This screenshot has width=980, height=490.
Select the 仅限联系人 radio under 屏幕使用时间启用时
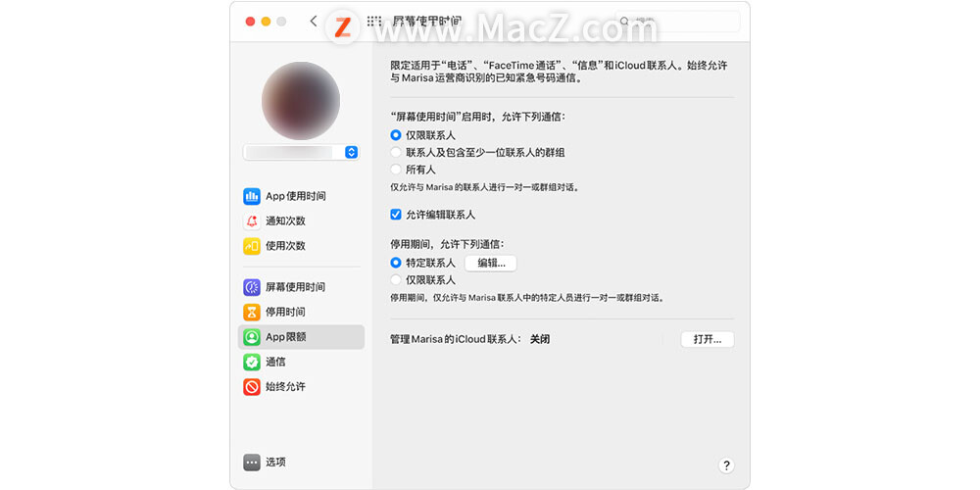395,135
